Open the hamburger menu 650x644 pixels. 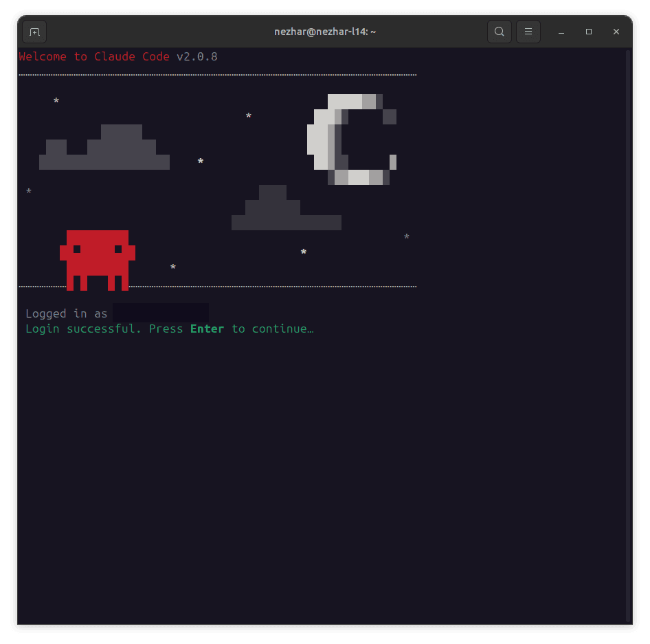(x=528, y=32)
